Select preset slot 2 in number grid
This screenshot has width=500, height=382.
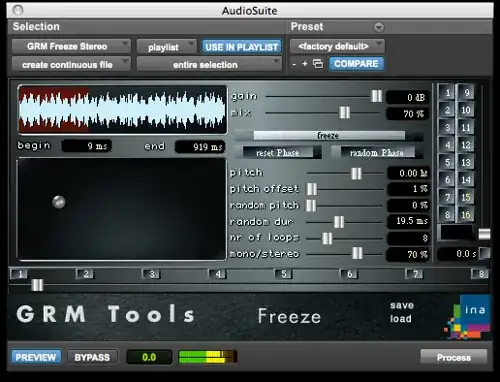coord(447,110)
